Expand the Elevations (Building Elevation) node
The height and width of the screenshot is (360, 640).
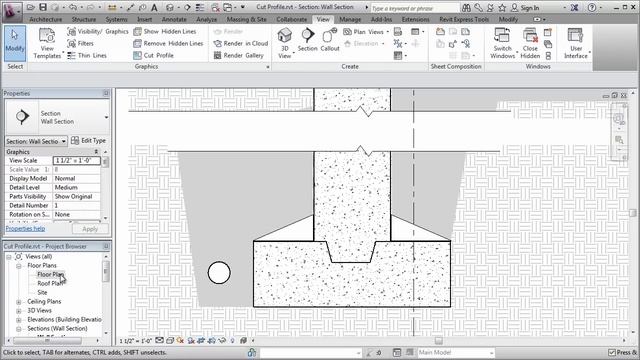(18, 320)
